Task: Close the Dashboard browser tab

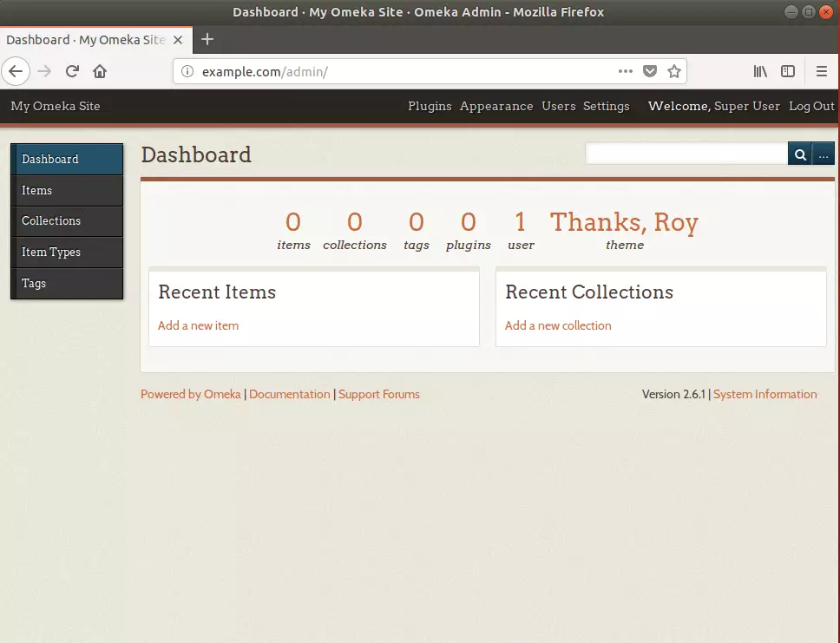Action: coord(179,40)
